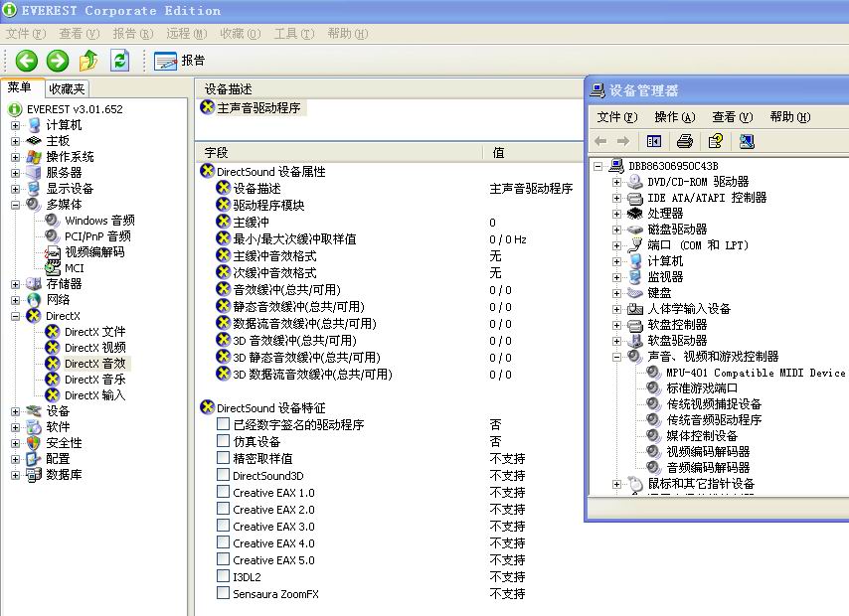Expand the 计算机 node in EVEREST tree

pos(15,125)
